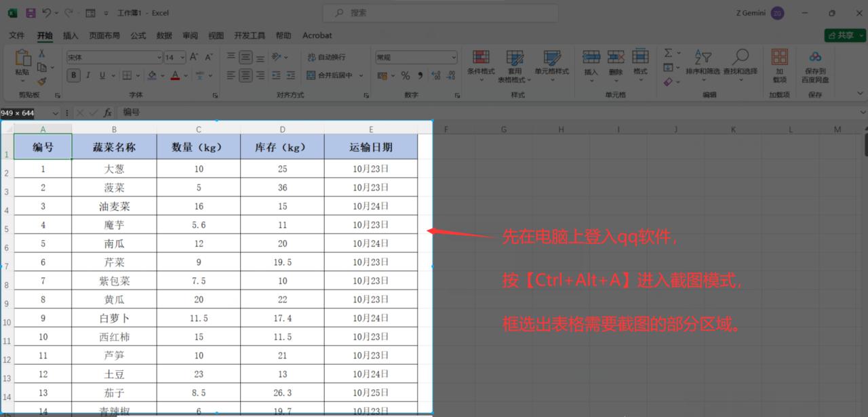Toggle middle vertical alignment
The height and width of the screenshot is (417, 868).
pos(245,58)
